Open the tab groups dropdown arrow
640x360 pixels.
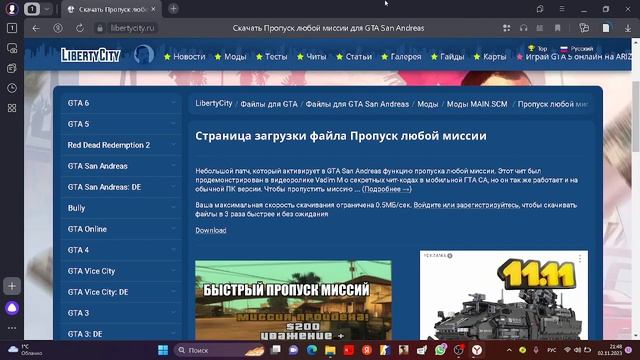coord(47,9)
